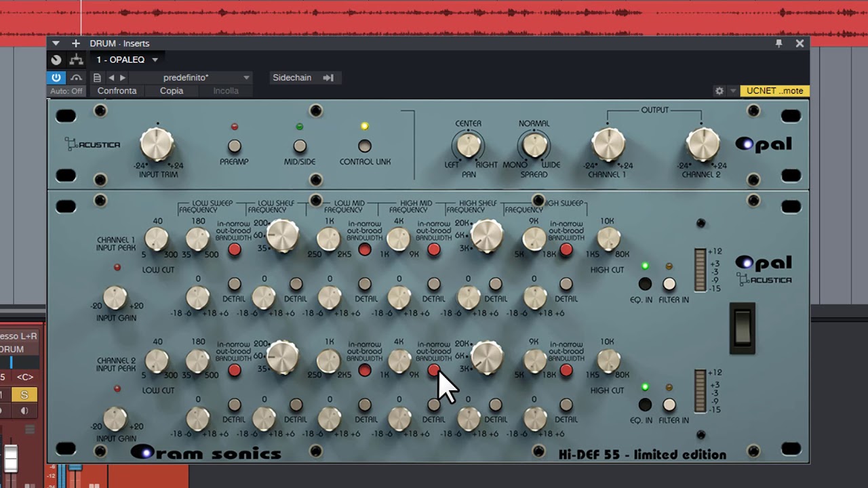Toggle the PREAMP button
868x488 pixels.
tap(234, 146)
